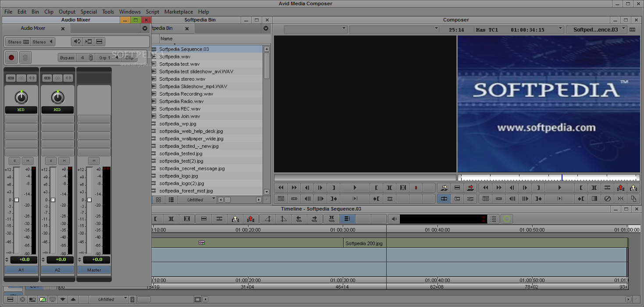This screenshot has height=307, width=644.
Task: Click the audio loop play icon in mixer
Action: (77, 42)
